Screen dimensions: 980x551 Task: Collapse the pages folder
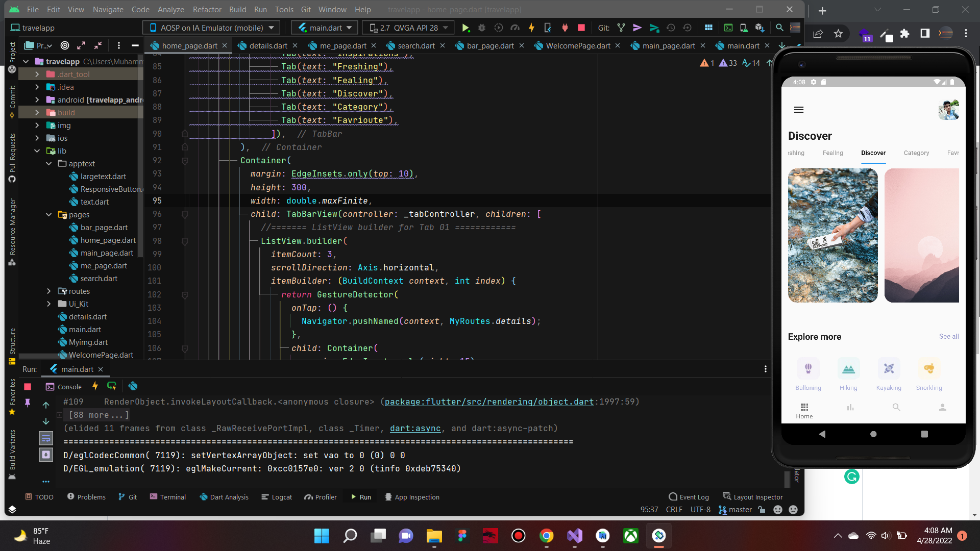point(48,215)
